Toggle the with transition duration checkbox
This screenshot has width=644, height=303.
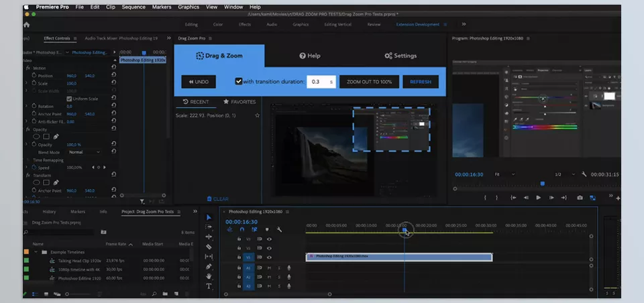pos(239,81)
